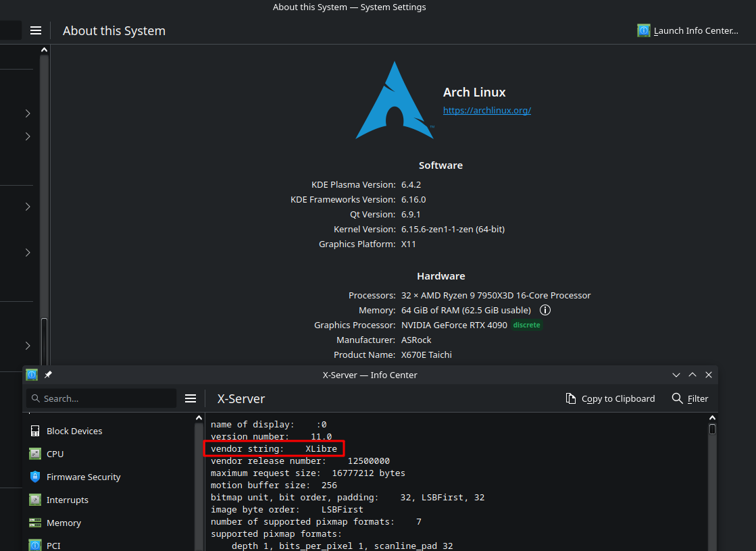756x551 pixels.
Task: Click Graphics Platform value X11
Action: [408, 244]
